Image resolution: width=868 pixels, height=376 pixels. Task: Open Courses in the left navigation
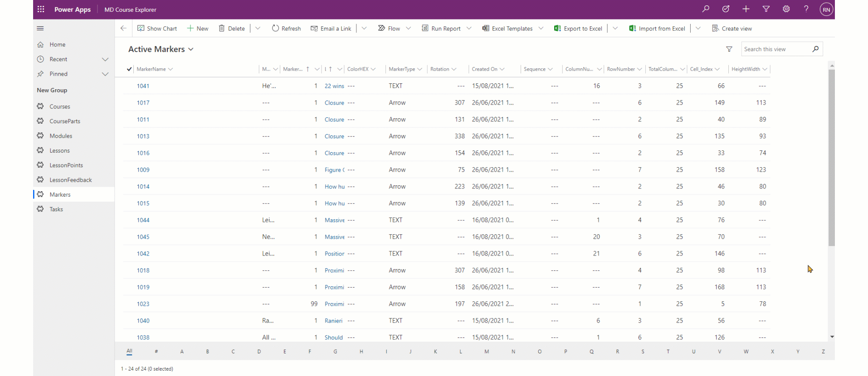click(60, 106)
